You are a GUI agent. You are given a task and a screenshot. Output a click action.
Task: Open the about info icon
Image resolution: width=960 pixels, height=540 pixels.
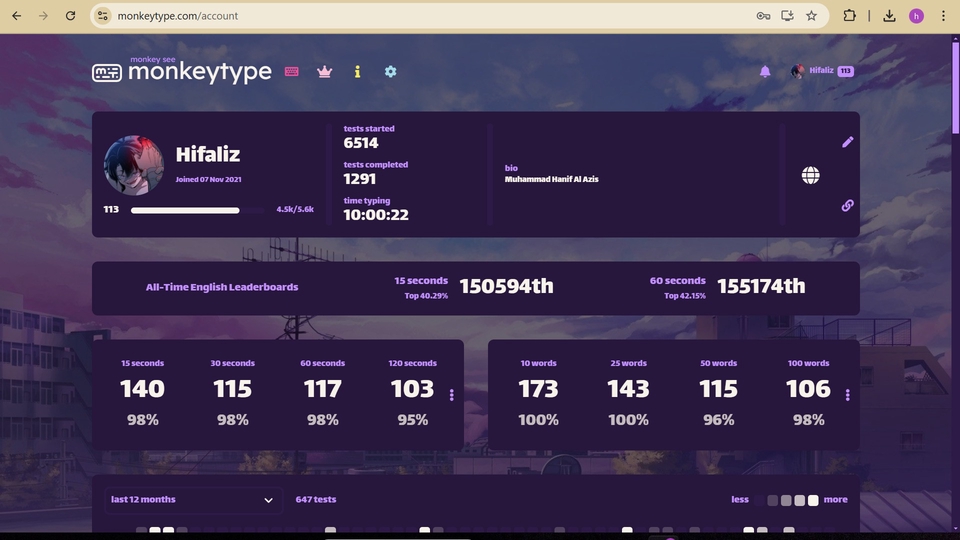click(x=358, y=72)
